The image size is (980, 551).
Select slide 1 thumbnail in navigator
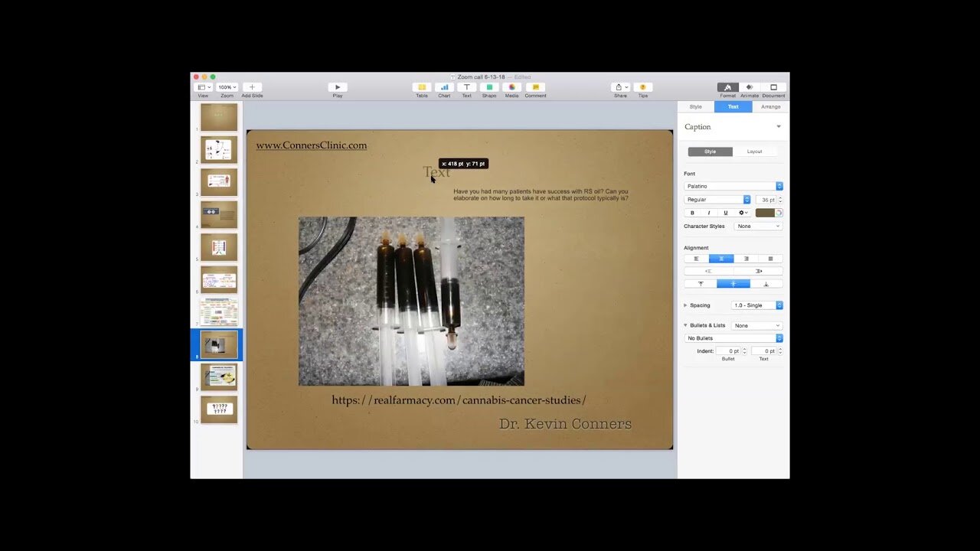pyautogui.click(x=219, y=117)
